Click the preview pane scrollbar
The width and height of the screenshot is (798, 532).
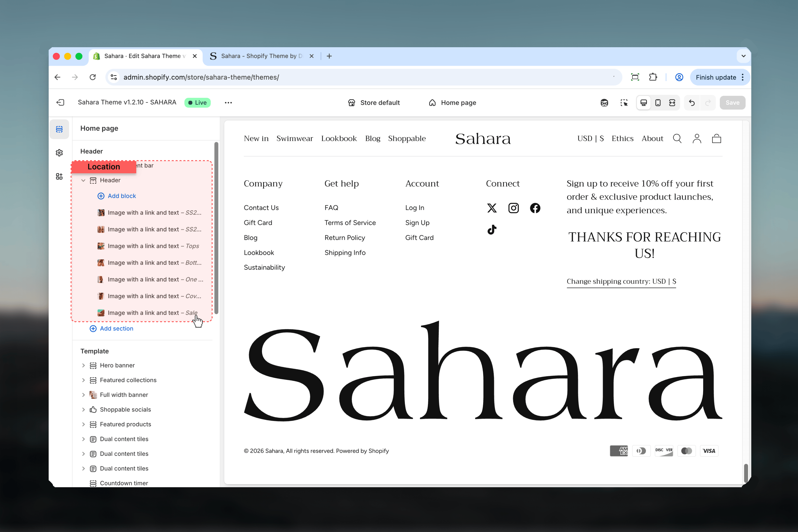coord(746,473)
